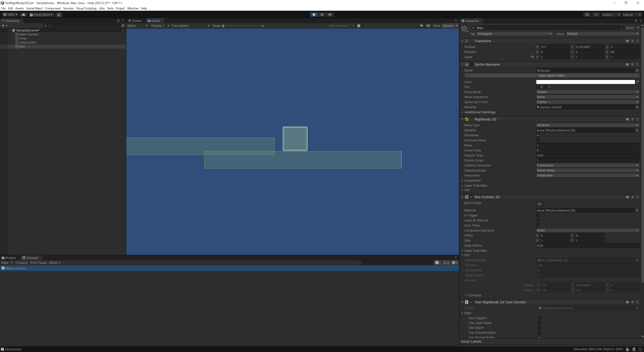644x352 pixels.
Task: Open the search tool in top toolbar
Action: (x=596, y=14)
